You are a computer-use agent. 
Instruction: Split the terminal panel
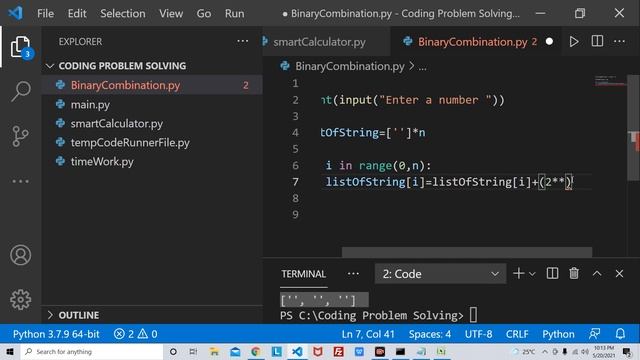pyautogui.click(x=552, y=273)
